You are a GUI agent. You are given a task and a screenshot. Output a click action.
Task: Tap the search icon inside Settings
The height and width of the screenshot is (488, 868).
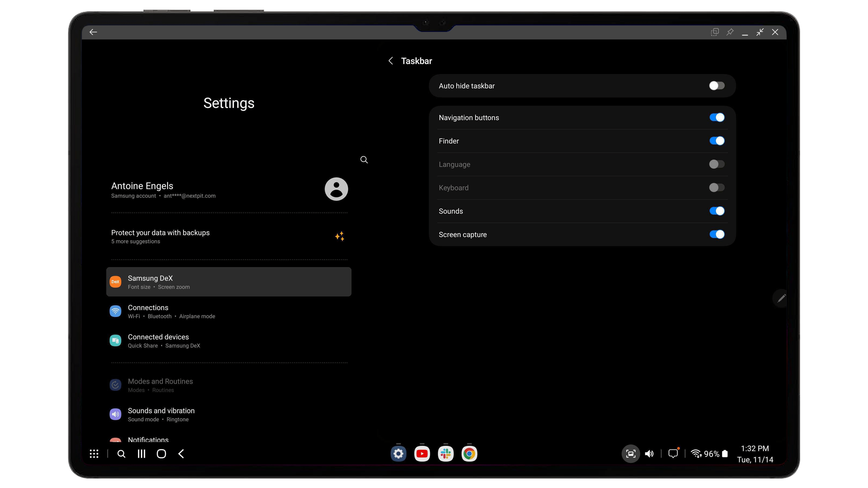364,160
